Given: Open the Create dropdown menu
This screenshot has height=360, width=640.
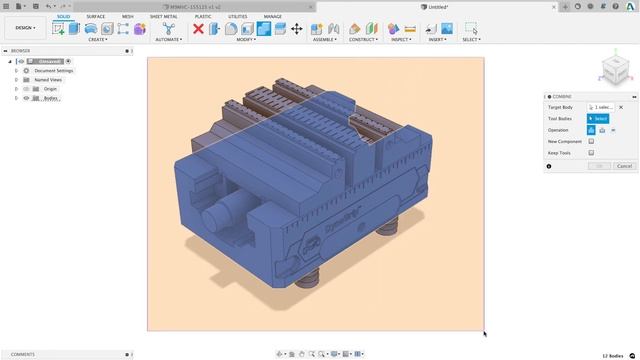Looking at the screenshot, I should pyautogui.click(x=98, y=40).
